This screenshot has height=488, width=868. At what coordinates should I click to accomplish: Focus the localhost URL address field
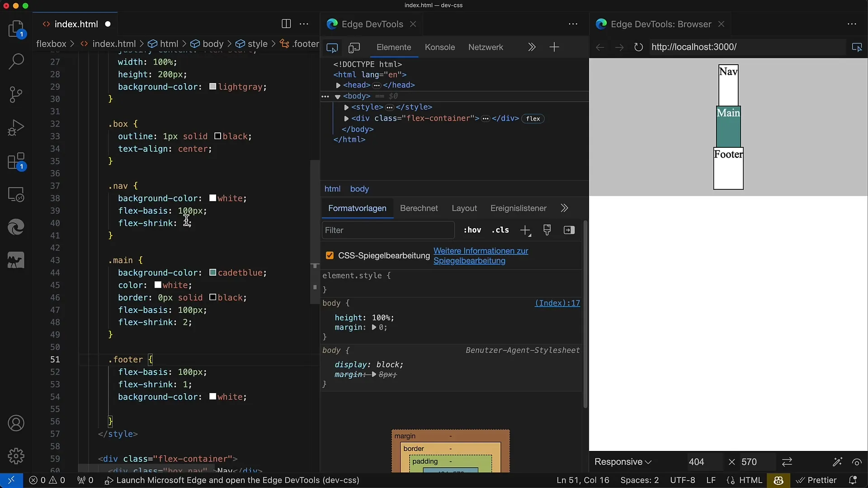click(747, 47)
